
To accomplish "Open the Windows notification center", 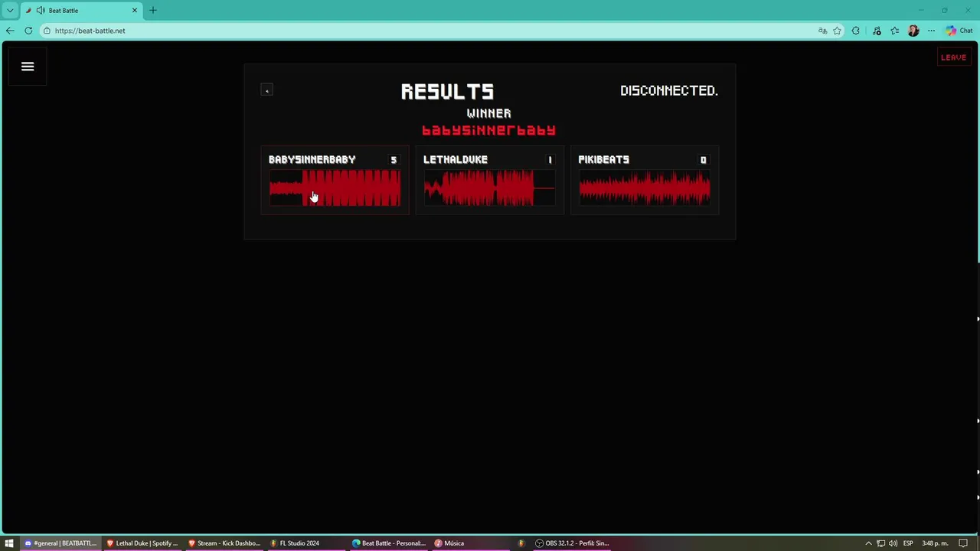I will [x=963, y=543].
